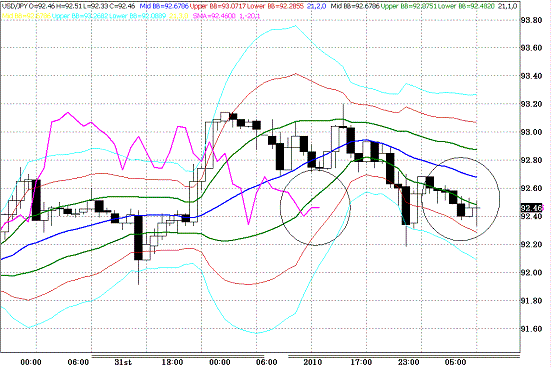Viewport: 551px width, 368px height.
Task: Click the cyan Lower BB=92.0889 legend entry
Action: pos(138,15)
